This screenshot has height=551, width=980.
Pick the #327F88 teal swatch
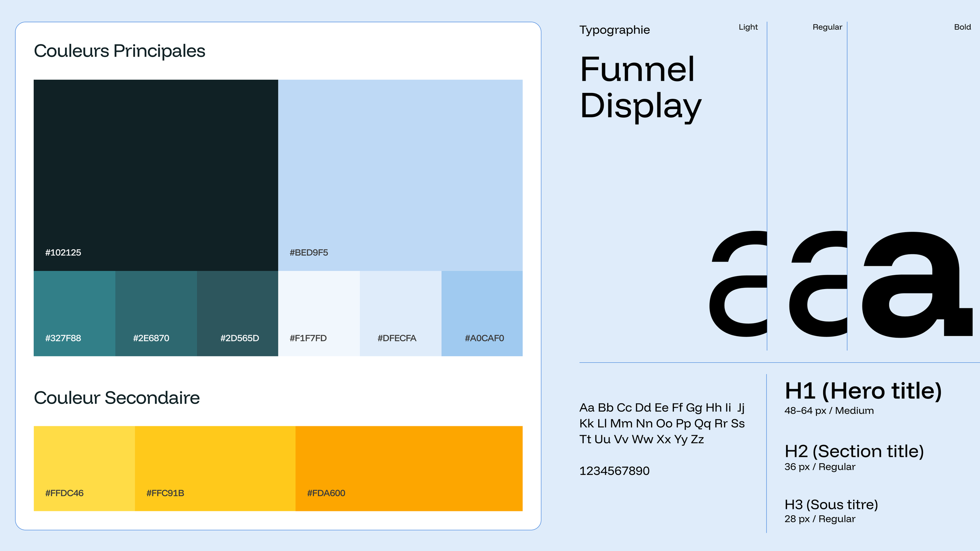74,313
